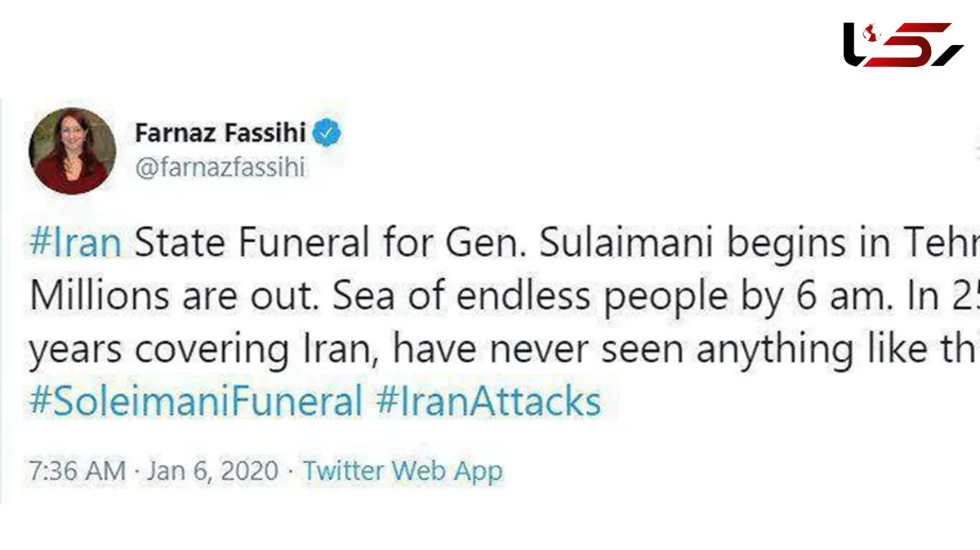Screen dimensions: 980x550
Task: Open the Twitter Web App source link
Action: [403, 471]
